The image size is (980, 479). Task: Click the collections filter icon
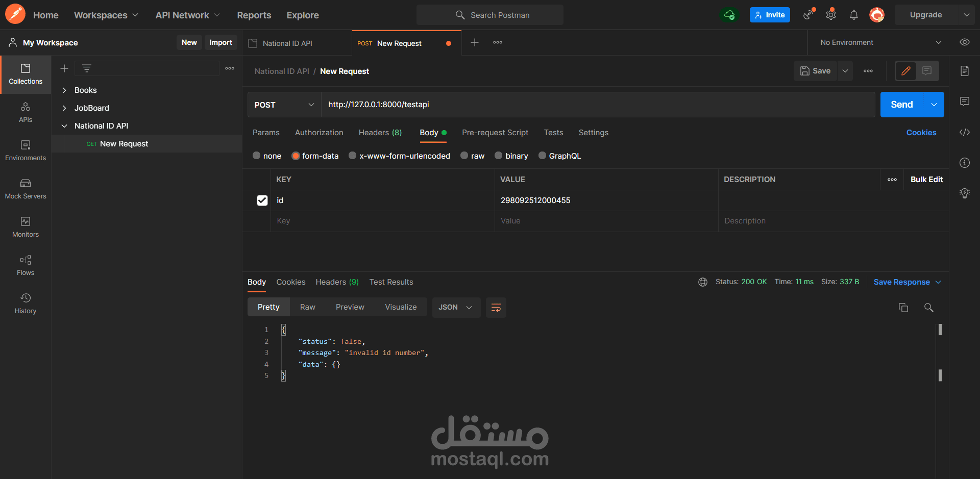(x=87, y=68)
